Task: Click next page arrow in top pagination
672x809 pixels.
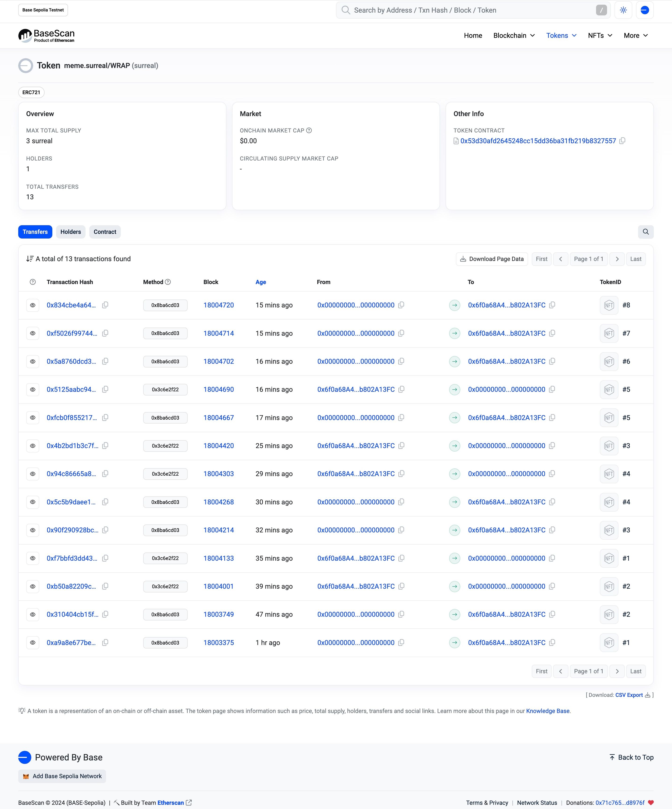Action: tap(617, 259)
